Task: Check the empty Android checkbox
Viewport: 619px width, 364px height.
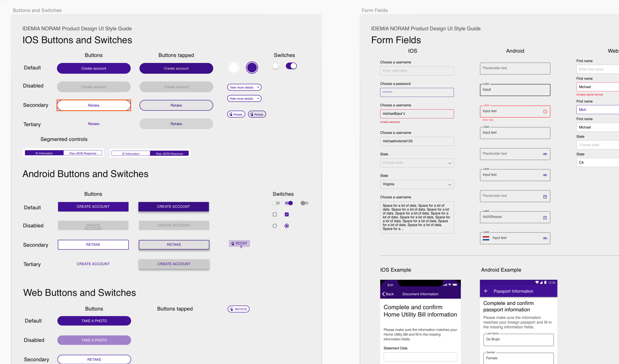Action: click(275, 214)
